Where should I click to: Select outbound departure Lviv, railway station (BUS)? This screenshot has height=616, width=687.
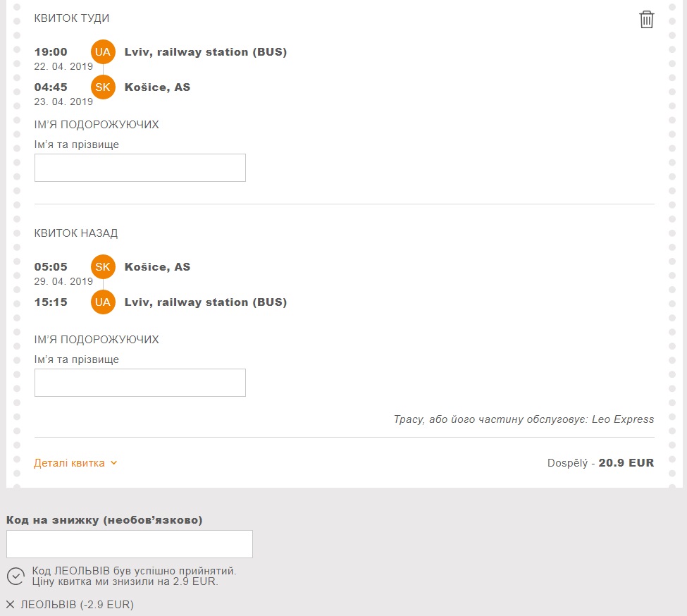[205, 52]
